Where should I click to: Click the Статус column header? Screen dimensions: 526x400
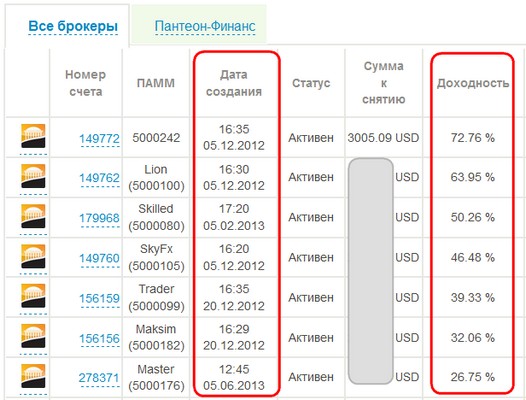point(311,83)
